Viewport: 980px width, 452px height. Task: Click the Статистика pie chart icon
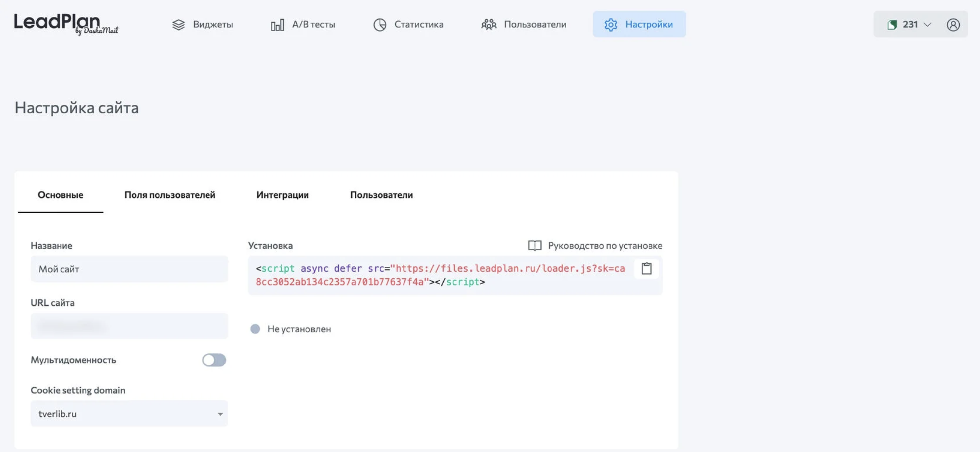379,25
